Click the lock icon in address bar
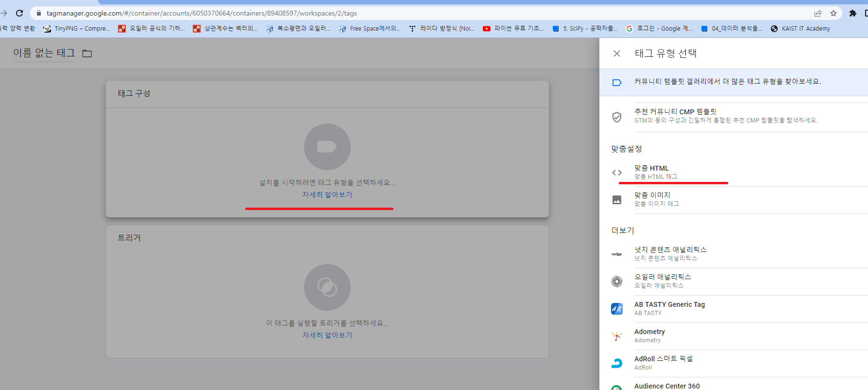Image resolution: width=868 pixels, height=390 pixels. tap(39, 13)
